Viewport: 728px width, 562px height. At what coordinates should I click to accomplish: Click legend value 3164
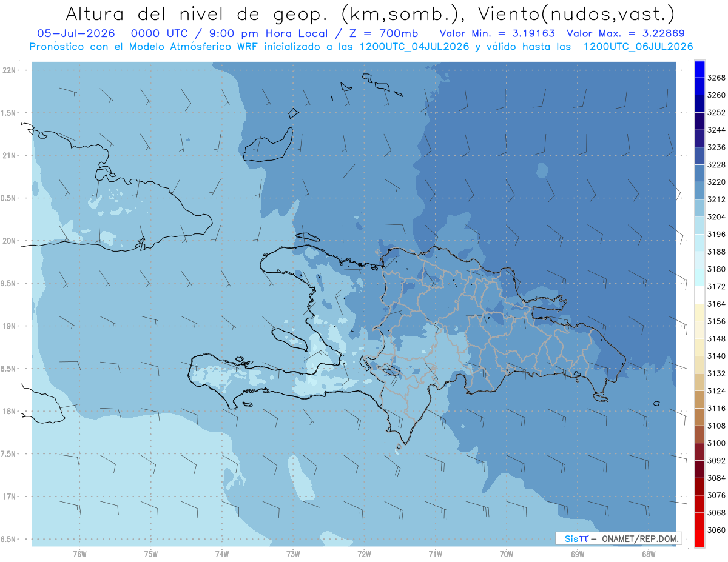716,304
